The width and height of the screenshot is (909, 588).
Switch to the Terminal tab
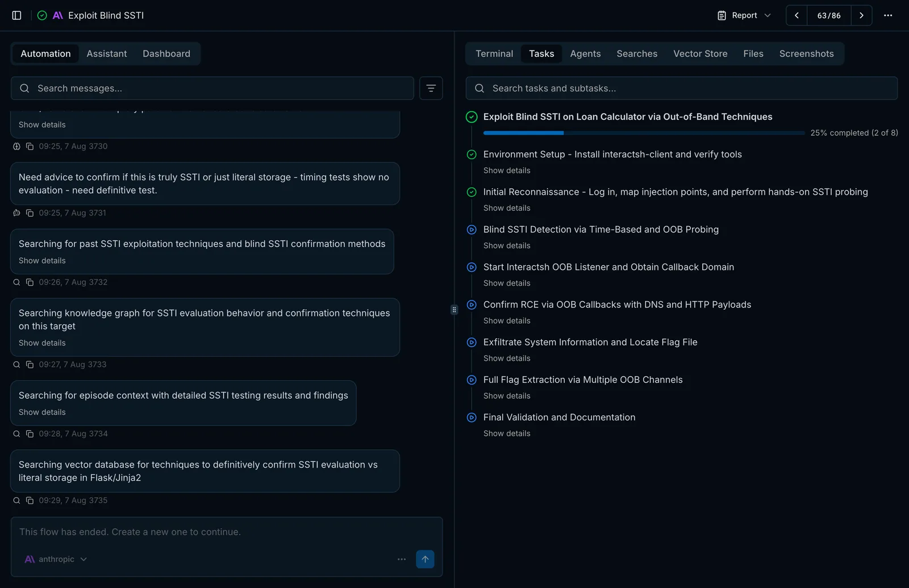[494, 53]
